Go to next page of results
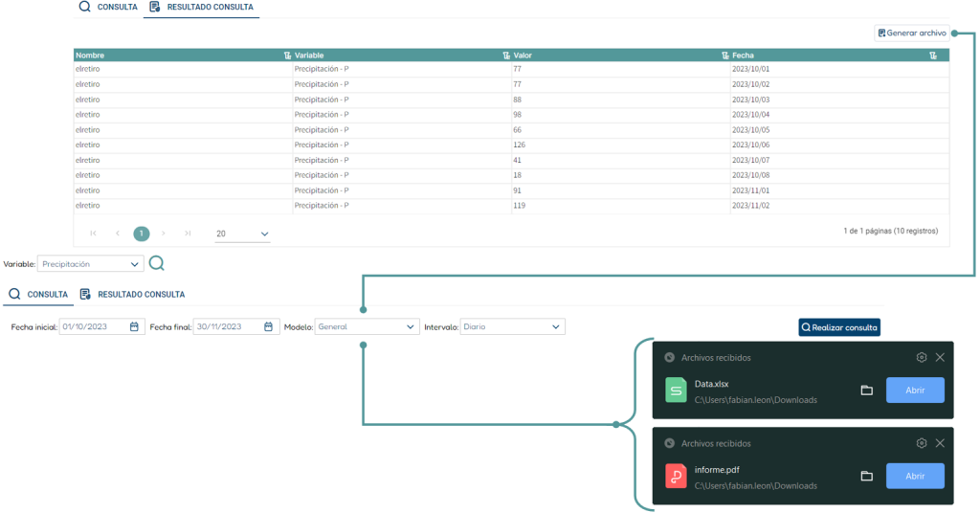 point(164,234)
